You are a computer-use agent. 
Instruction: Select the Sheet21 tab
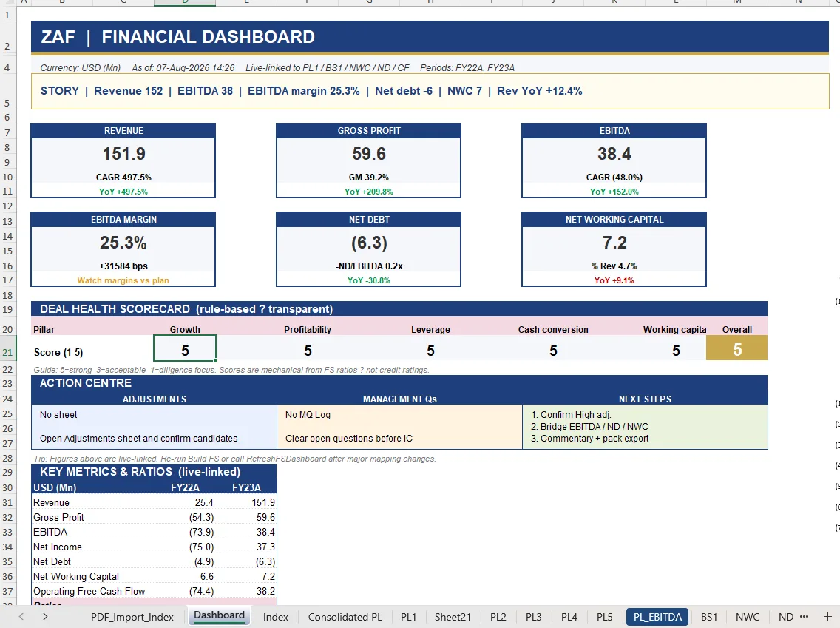tap(453, 617)
